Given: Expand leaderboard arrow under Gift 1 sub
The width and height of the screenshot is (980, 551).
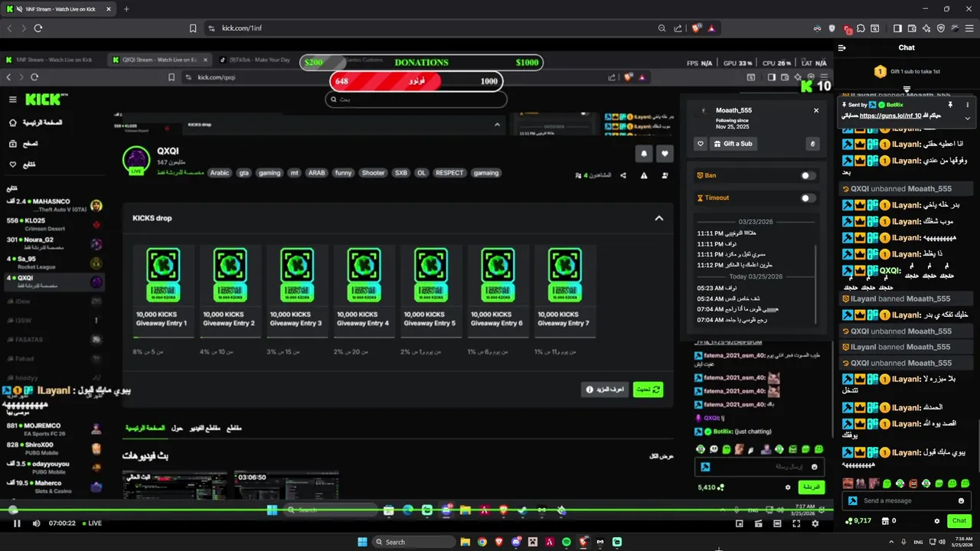Looking at the screenshot, I should pyautogui.click(x=906, y=90).
